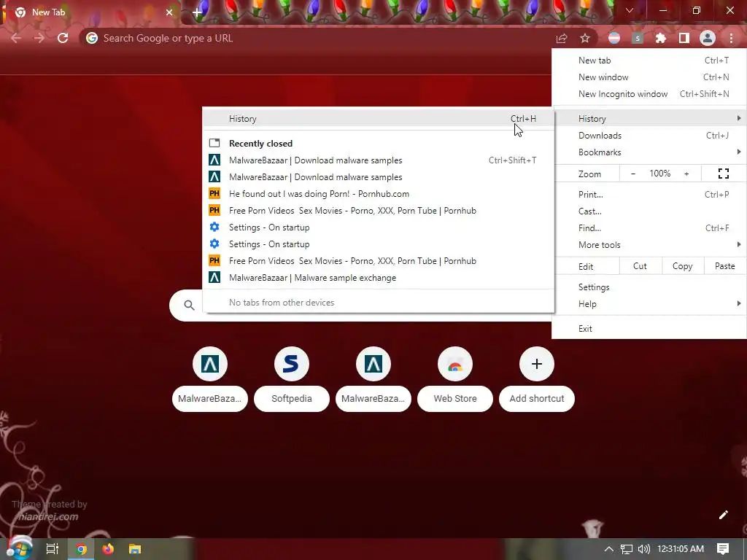
Task: Decrease zoom with minus button
Action: tap(633, 174)
